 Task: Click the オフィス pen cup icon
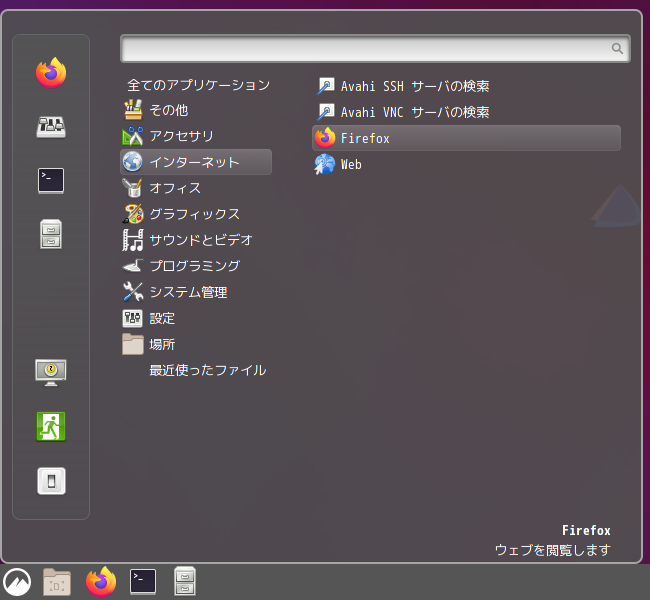coord(133,188)
